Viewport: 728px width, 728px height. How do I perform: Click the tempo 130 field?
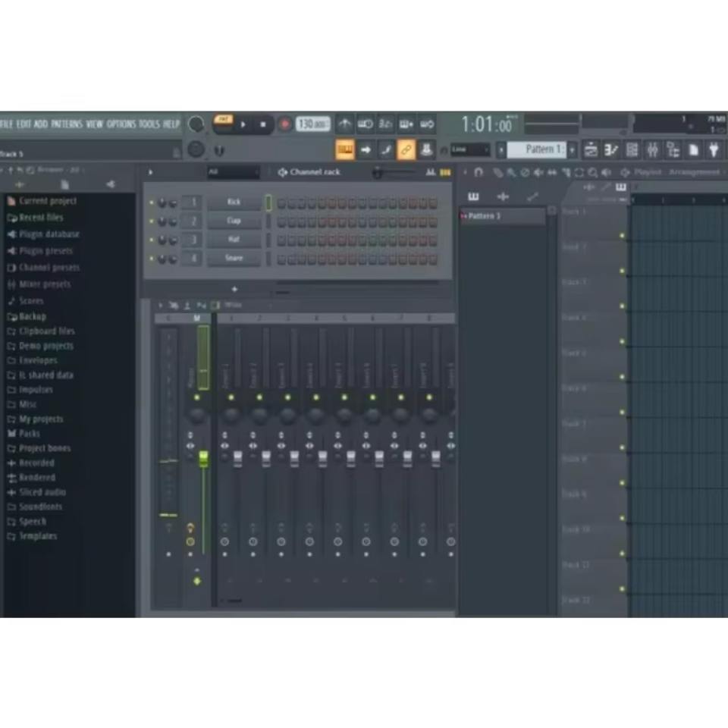(312, 124)
